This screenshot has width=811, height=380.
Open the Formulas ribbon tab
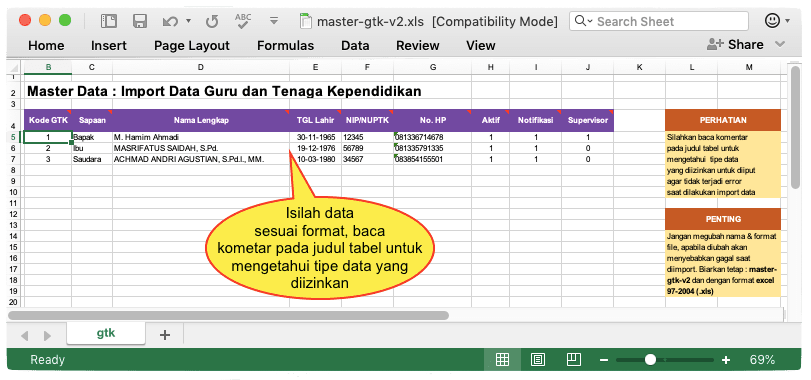pos(286,45)
